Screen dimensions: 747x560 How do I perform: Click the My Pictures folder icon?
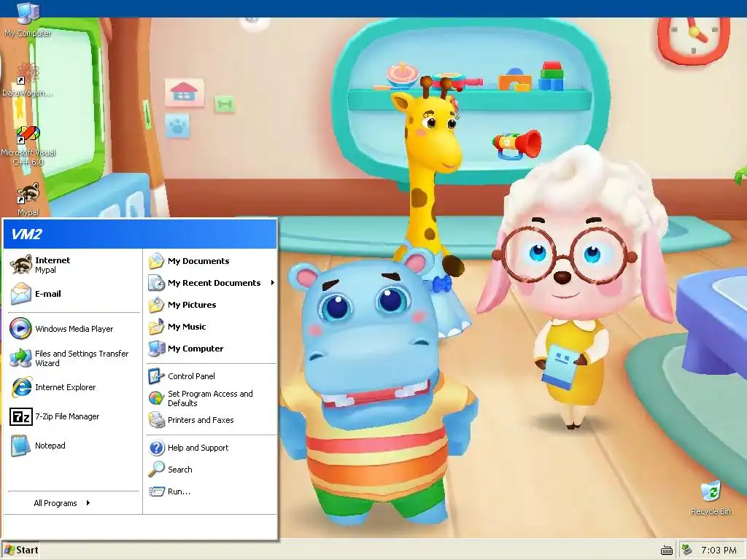click(156, 305)
